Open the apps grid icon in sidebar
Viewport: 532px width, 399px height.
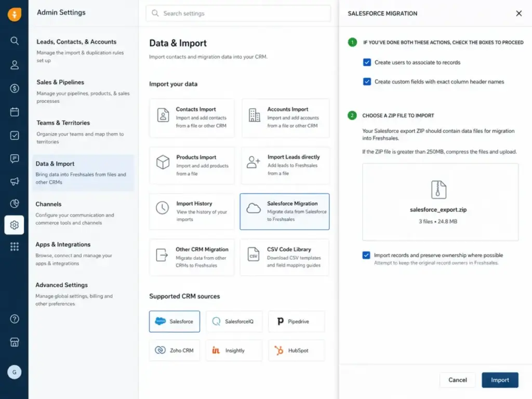[14, 246]
